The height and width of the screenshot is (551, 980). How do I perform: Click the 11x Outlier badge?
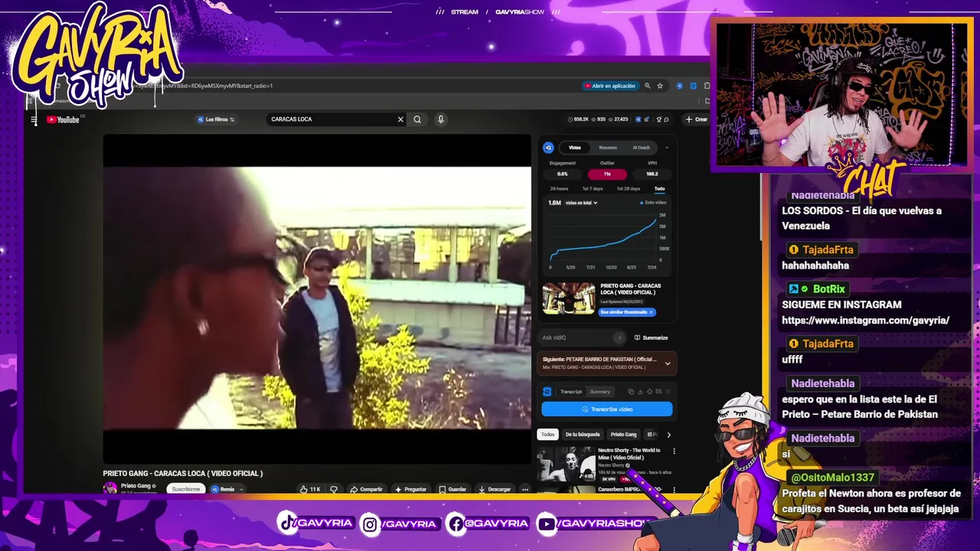click(607, 174)
